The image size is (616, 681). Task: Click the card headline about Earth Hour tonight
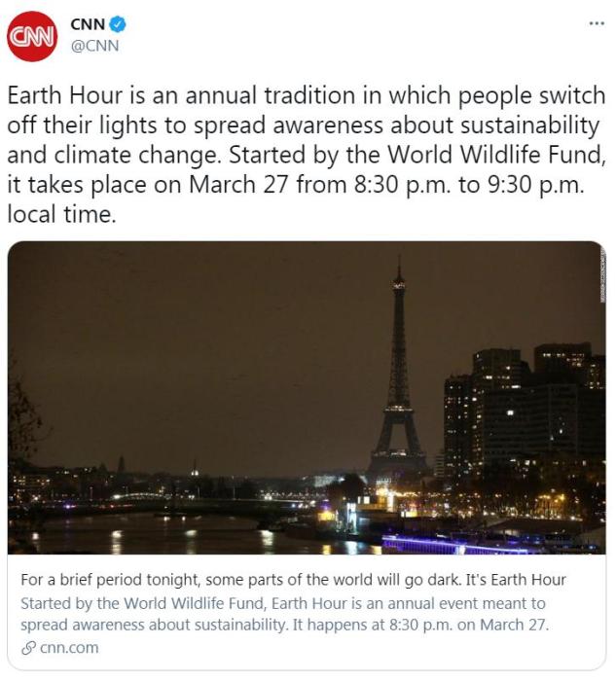coord(293,580)
